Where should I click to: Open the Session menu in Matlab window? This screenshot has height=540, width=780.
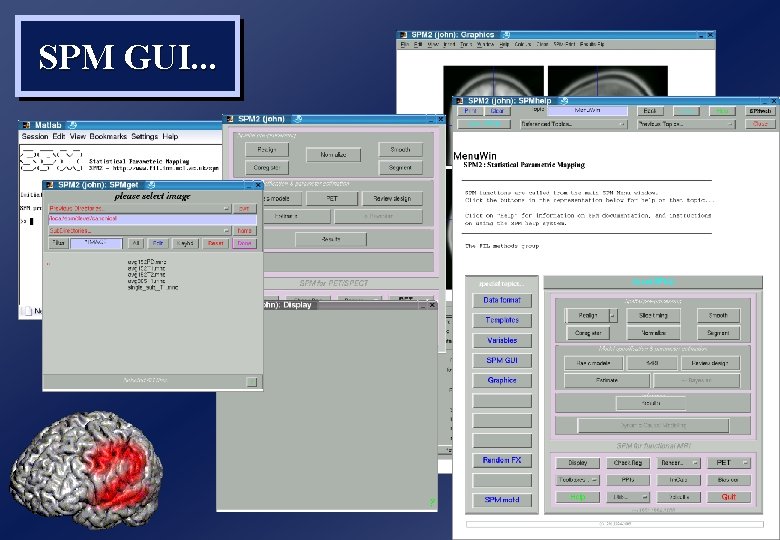[35, 136]
